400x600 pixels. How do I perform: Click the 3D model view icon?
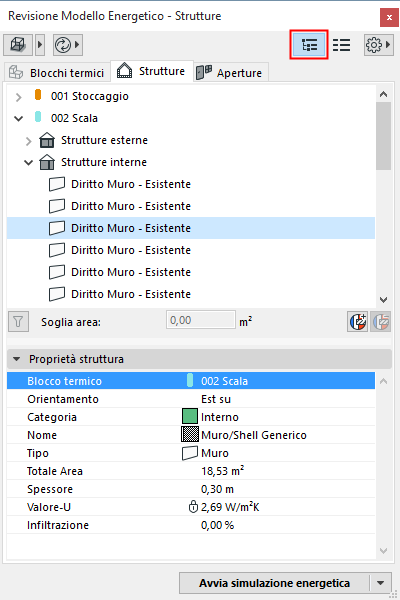[18, 45]
